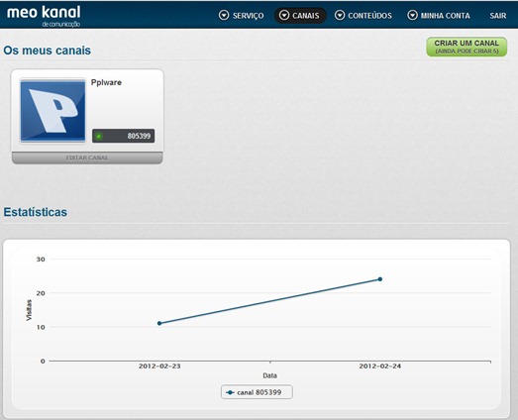Click the green status dot beside 805399
This screenshot has height=420, width=518.
98,136
